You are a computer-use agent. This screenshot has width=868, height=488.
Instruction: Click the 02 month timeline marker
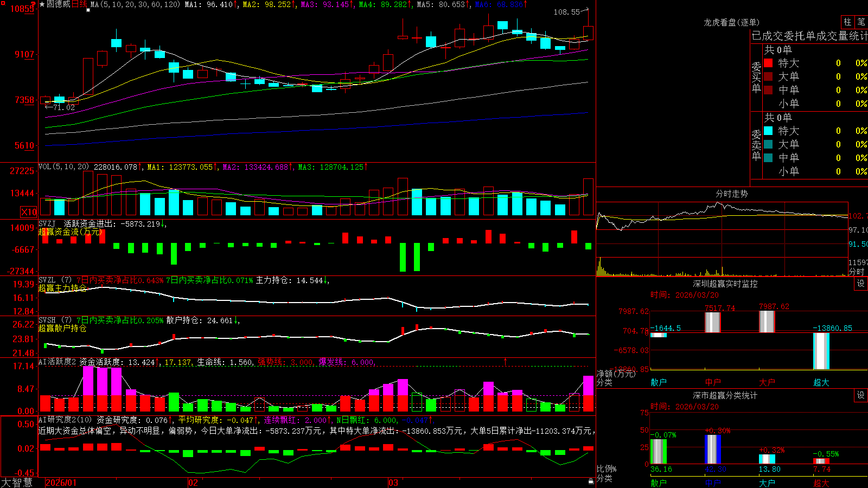[193, 483]
